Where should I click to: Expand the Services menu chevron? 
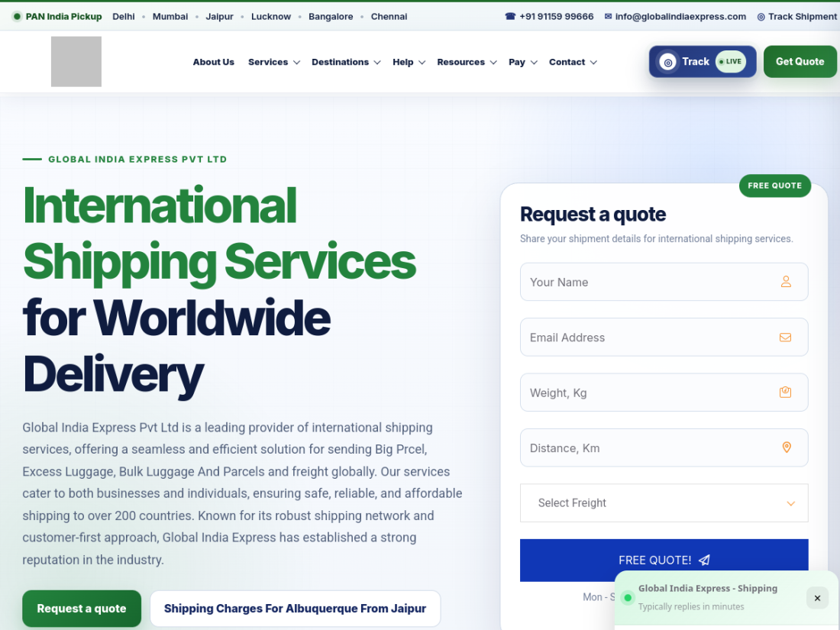point(297,63)
